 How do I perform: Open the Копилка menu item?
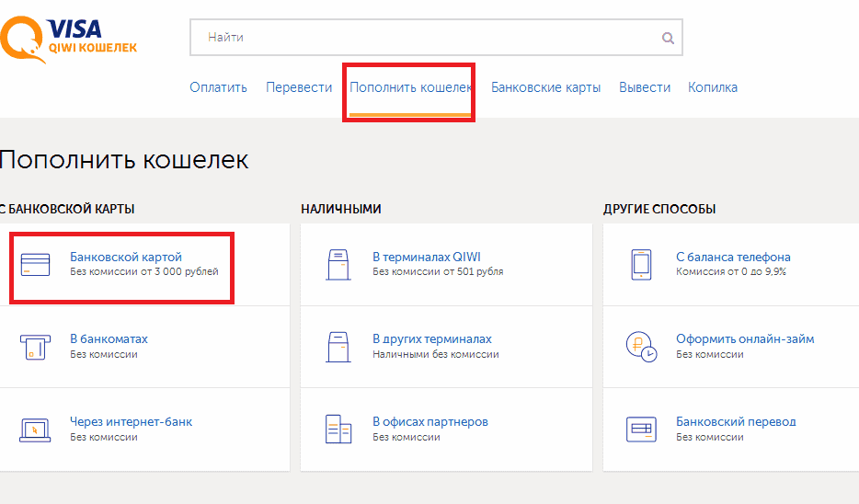713,87
